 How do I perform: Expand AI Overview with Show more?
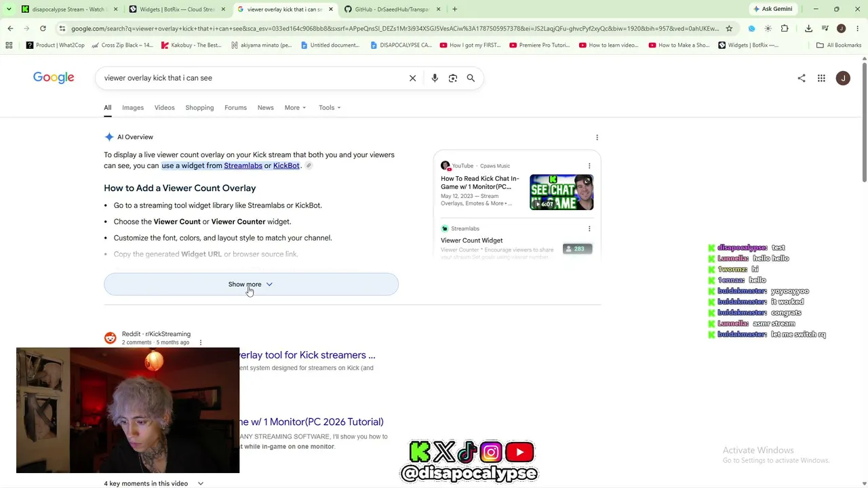(x=251, y=285)
